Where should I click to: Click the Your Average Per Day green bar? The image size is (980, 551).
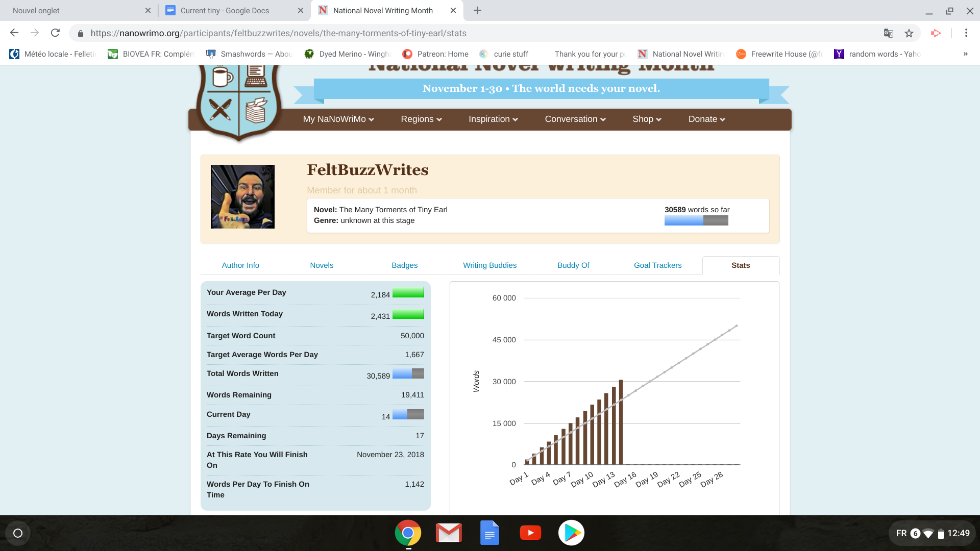(408, 292)
